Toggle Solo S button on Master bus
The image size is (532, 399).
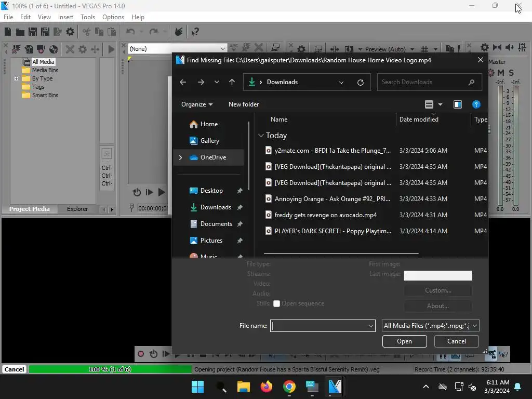[511, 73]
